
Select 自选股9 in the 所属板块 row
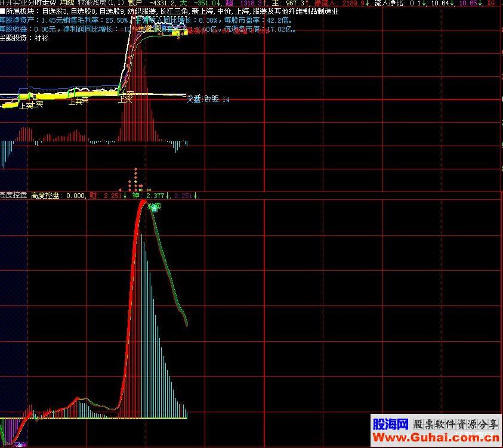coord(112,11)
